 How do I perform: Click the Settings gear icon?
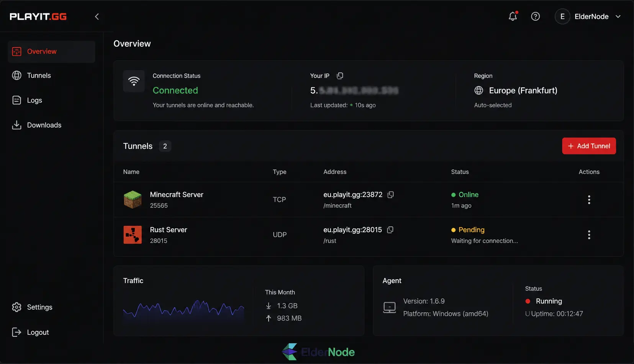16,307
